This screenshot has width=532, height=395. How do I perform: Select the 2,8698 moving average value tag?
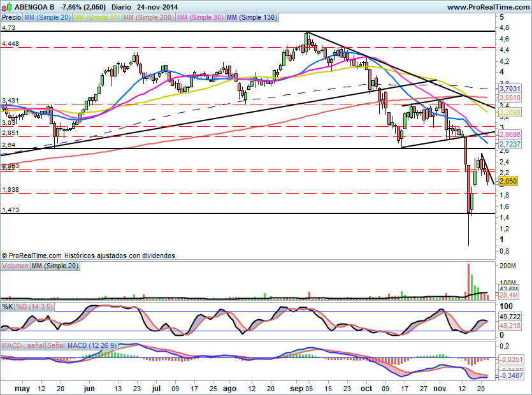pos(510,134)
